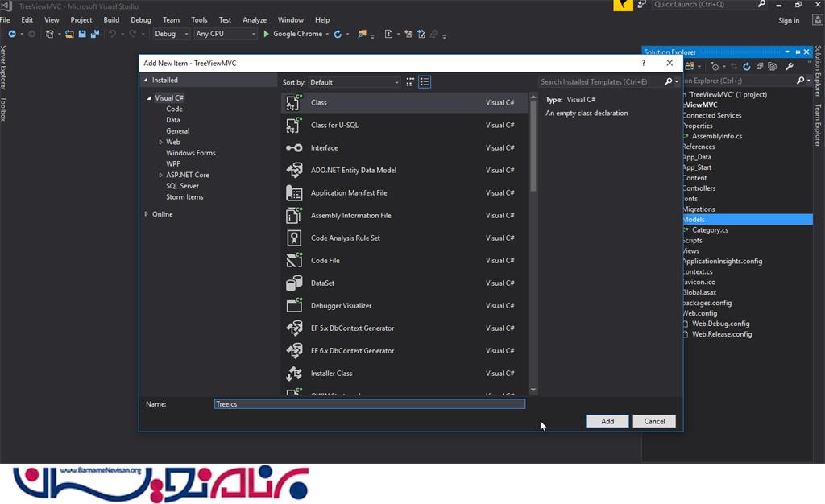825x504 pixels.
Task: Open the Toolbox side tab
Action: point(4,109)
